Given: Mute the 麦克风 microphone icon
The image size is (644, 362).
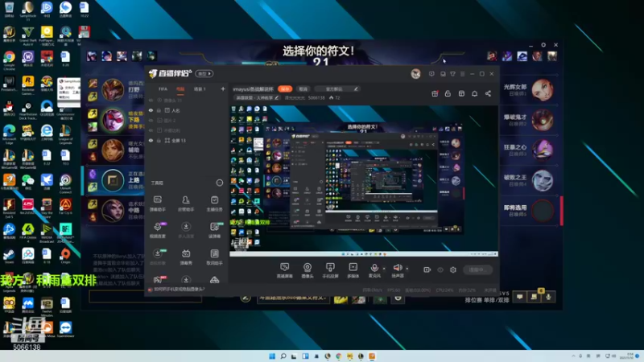Looking at the screenshot, I should (x=374, y=269).
